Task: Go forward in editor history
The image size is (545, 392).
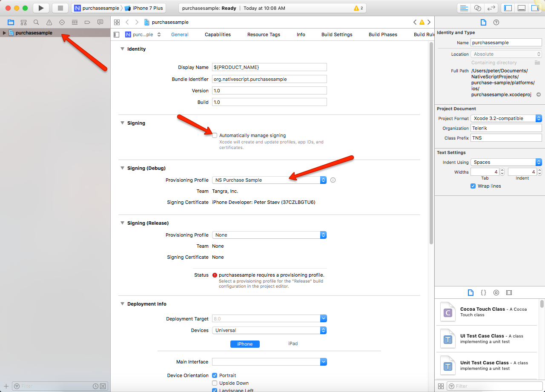Action: [137, 22]
